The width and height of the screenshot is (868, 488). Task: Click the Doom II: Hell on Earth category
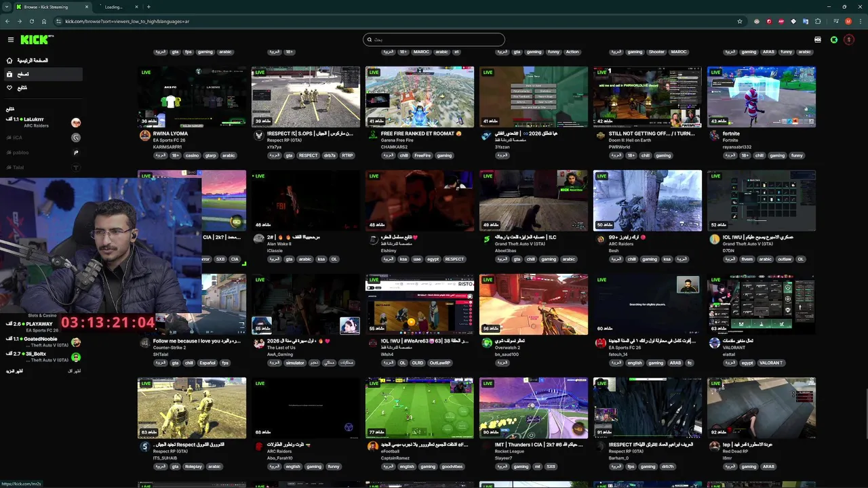click(x=629, y=140)
